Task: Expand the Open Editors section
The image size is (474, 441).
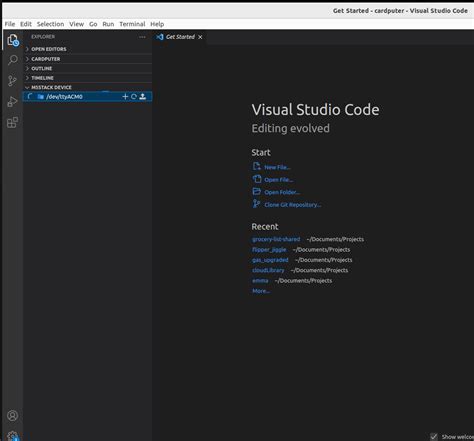Action: [x=87, y=49]
